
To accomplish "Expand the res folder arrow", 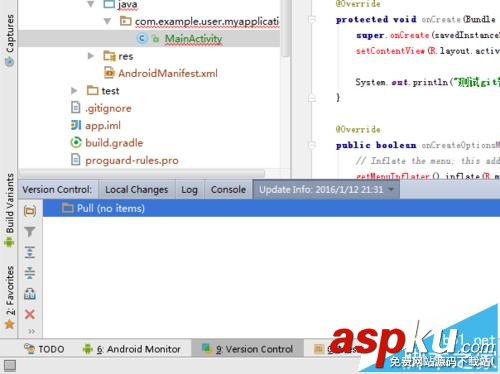I will tap(90, 56).
